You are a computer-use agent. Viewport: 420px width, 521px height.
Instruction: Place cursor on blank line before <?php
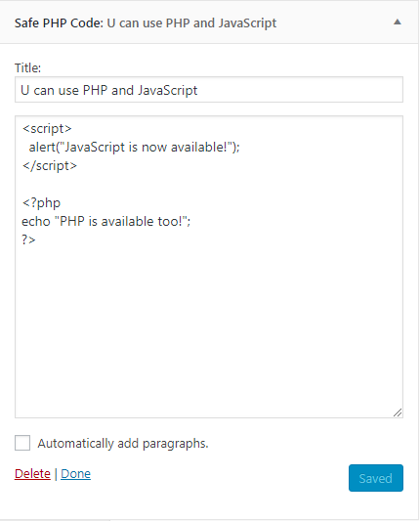click(209, 185)
